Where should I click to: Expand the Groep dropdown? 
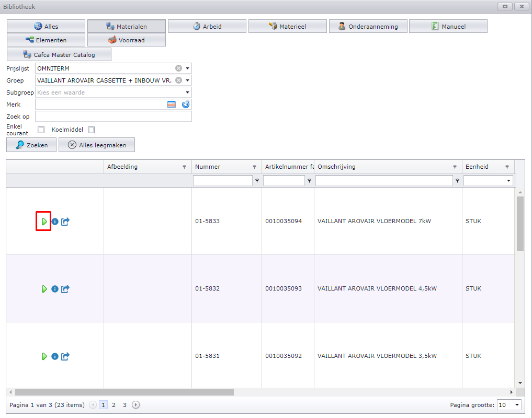point(187,80)
